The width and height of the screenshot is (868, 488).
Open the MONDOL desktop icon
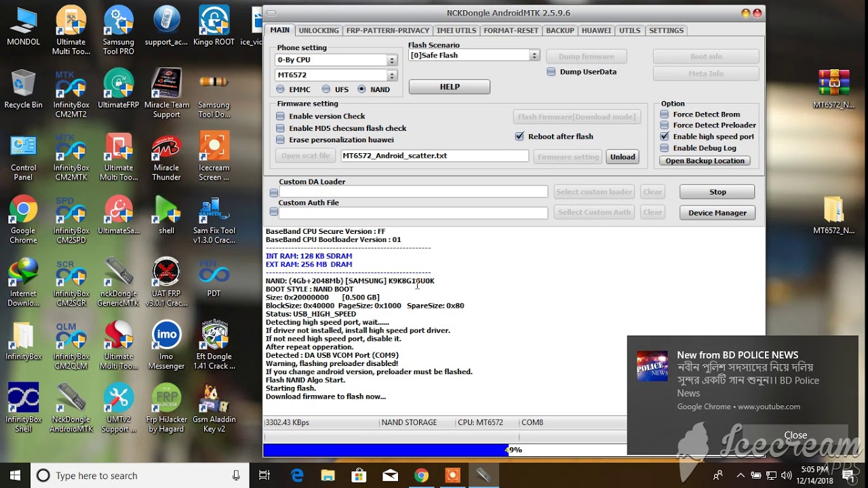tap(24, 27)
